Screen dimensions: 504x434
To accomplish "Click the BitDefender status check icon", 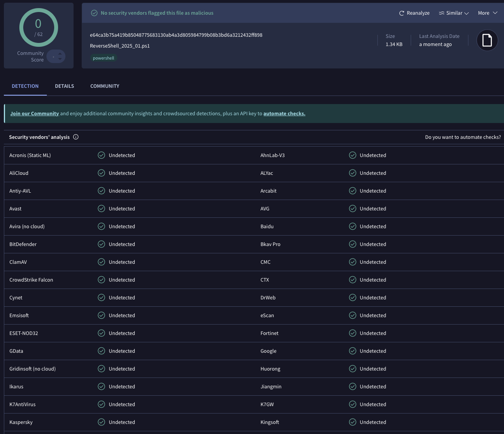I will click(x=101, y=244).
